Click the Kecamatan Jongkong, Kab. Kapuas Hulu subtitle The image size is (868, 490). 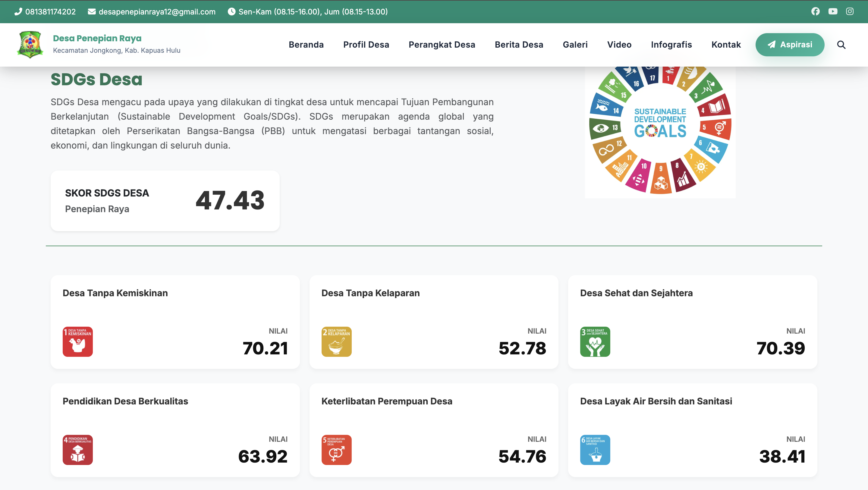117,50
